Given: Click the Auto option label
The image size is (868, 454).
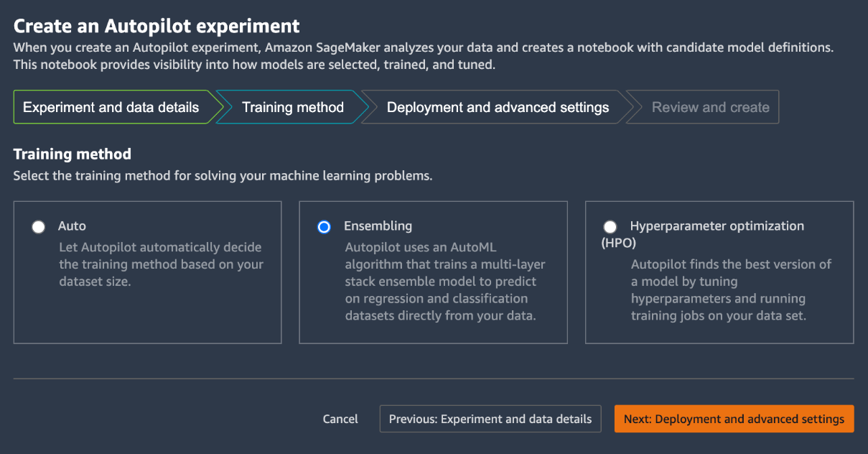Looking at the screenshot, I should [72, 226].
